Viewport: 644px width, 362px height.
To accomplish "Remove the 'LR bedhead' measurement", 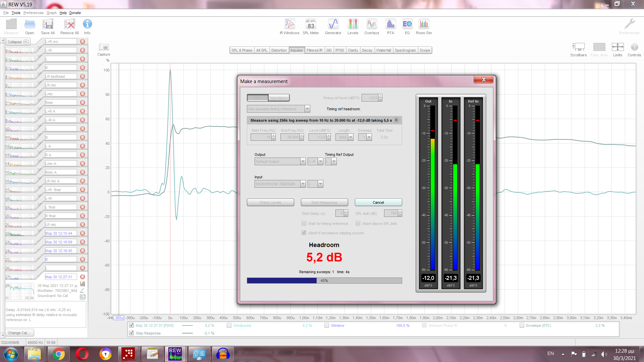I will 83,76.
